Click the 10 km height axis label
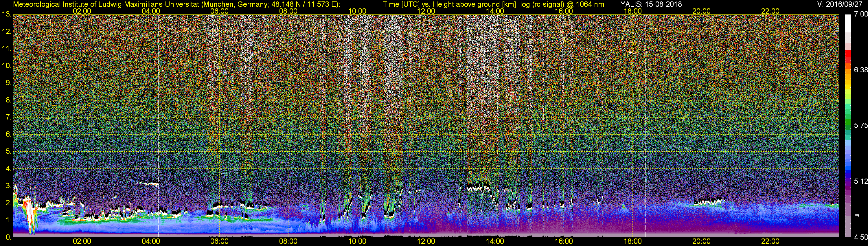 click(6, 66)
